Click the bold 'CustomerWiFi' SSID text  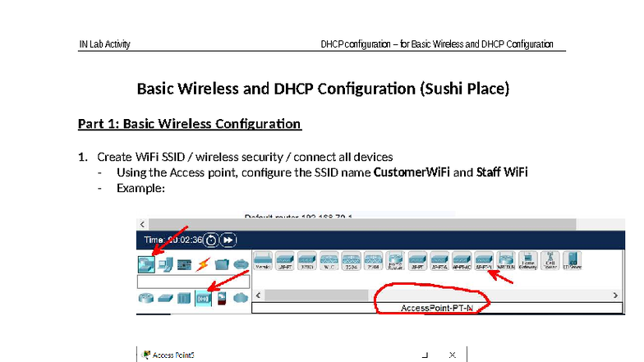[x=412, y=172]
